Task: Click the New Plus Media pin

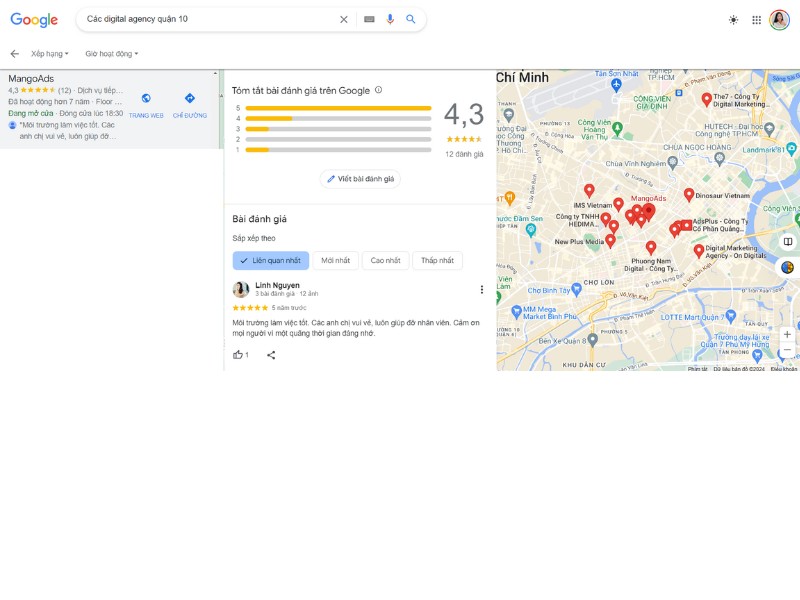Action: [610, 241]
